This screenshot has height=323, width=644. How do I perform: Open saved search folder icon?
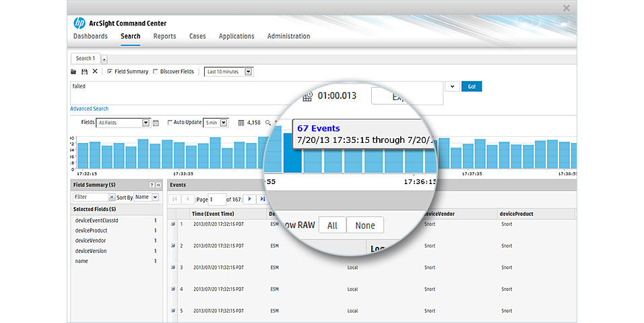point(73,71)
